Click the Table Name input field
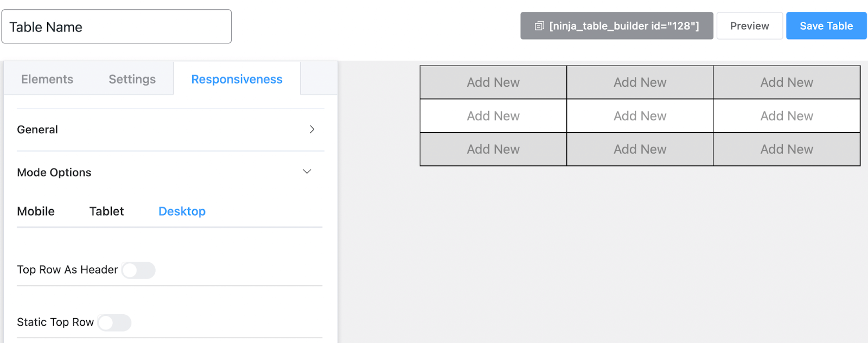 (x=117, y=27)
